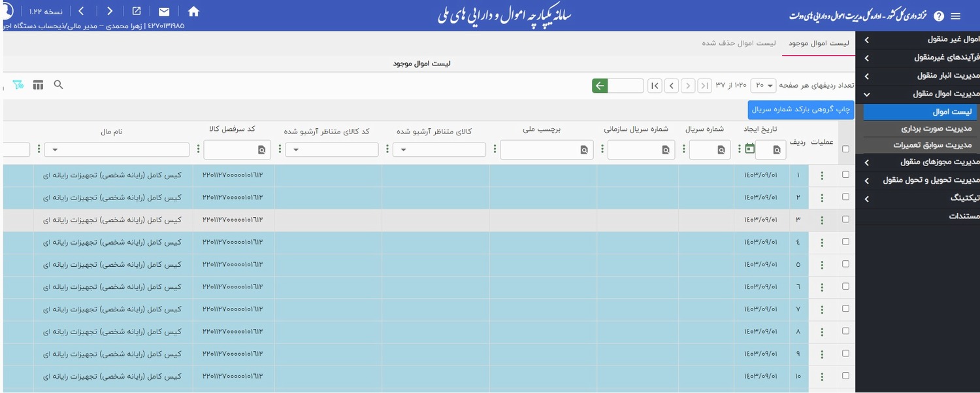Toggle the hamburger sidebar menu icon
Screen dimensions: 980x393
tap(956, 16)
